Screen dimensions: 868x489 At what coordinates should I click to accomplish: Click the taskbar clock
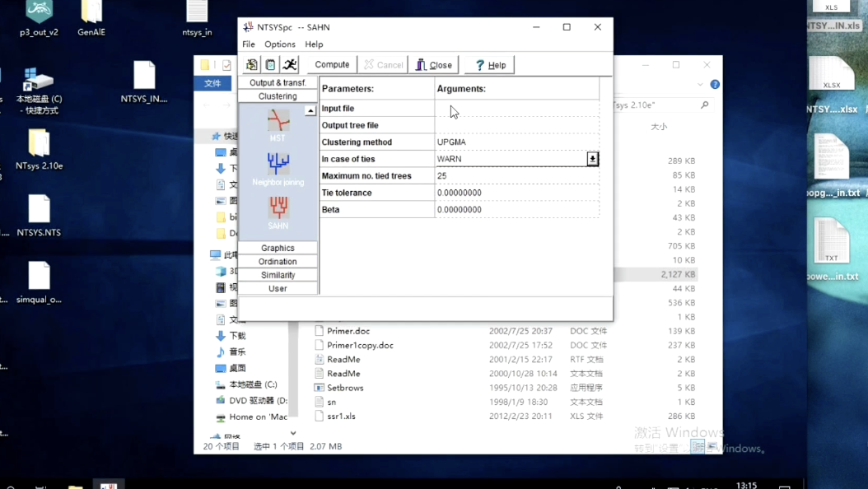tap(746, 485)
